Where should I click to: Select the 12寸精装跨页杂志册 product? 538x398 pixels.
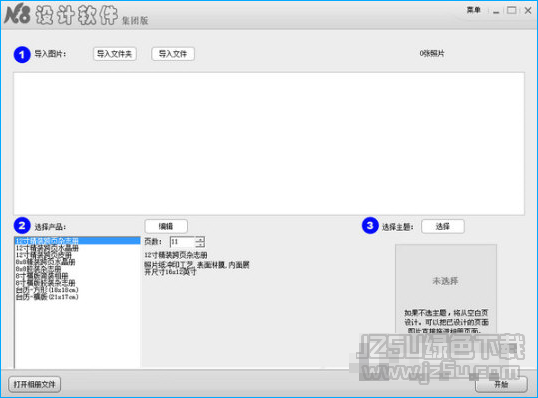pos(78,241)
